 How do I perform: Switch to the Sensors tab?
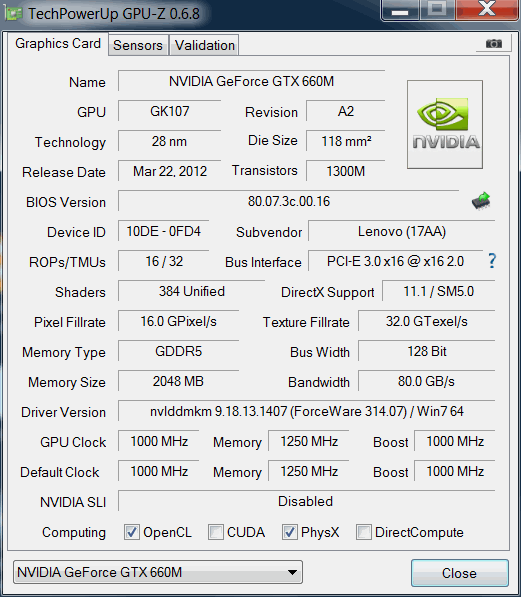[x=138, y=45]
